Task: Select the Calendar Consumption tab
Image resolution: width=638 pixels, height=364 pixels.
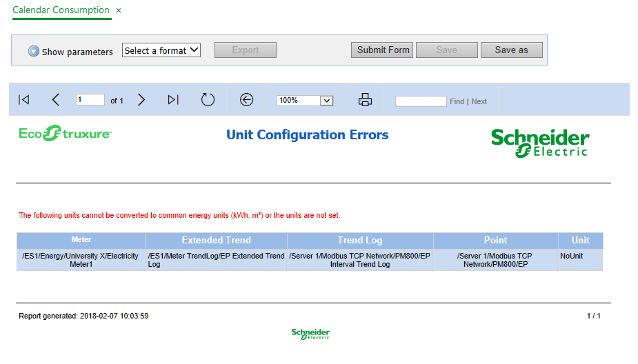Action: click(61, 10)
